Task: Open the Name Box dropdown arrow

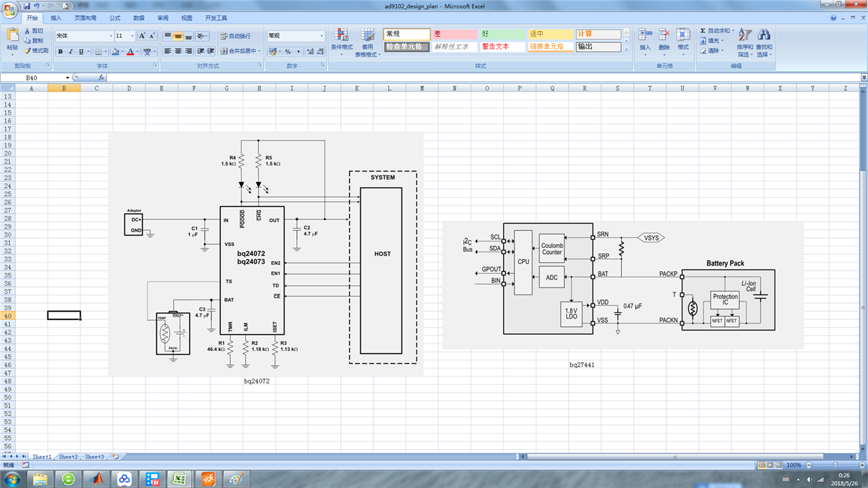Action: (68, 78)
